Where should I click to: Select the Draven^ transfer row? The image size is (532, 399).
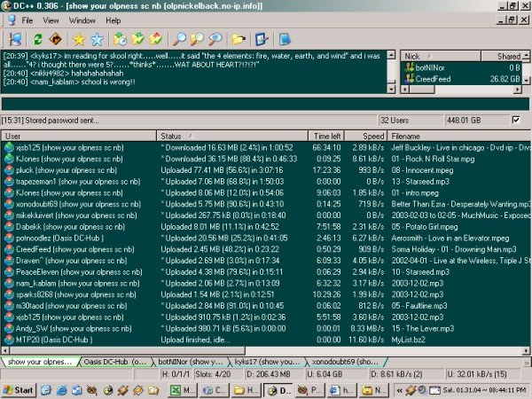coord(265,261)
